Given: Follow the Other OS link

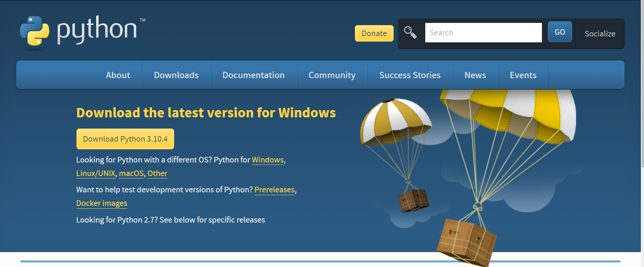Looking at the screenshot, I should [157, 173].
